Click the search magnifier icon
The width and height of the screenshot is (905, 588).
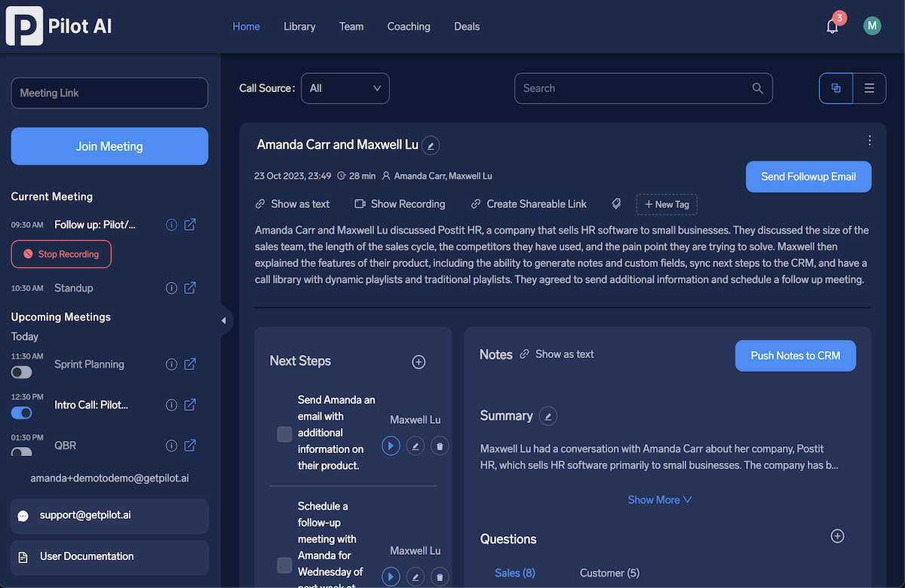click(758, 88)
